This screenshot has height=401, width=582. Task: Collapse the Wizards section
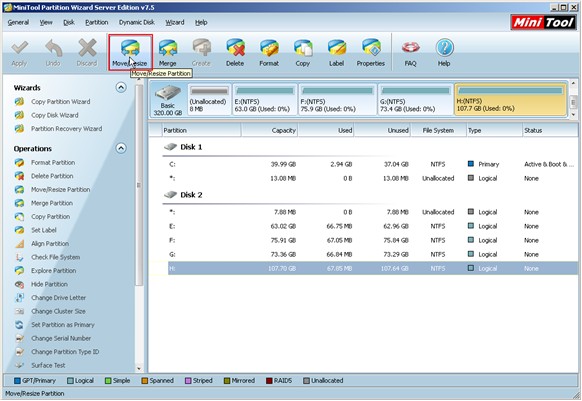(x=121, y=88)
